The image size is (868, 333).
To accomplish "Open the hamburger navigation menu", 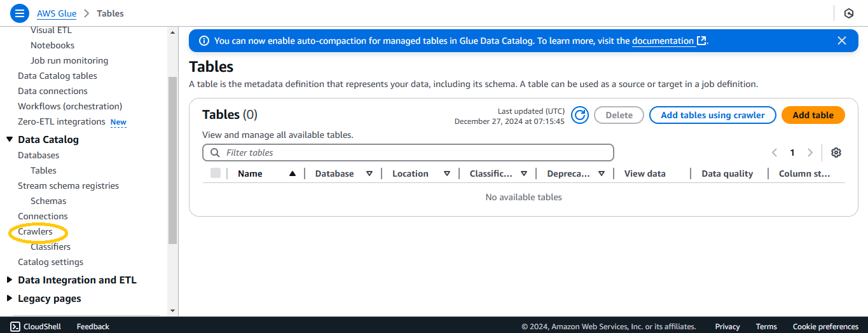I will pos(20,13).
